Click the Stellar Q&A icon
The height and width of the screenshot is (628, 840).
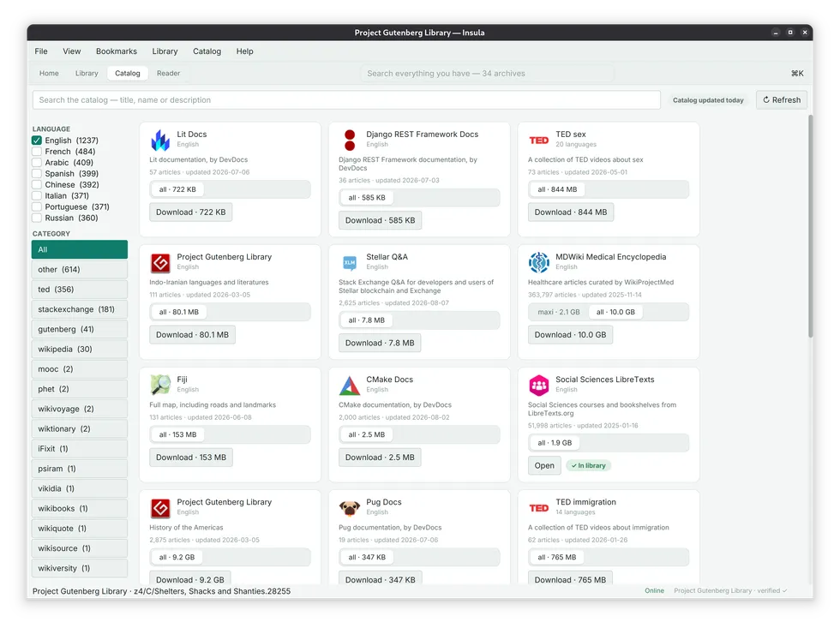click(x=350, y=263)
